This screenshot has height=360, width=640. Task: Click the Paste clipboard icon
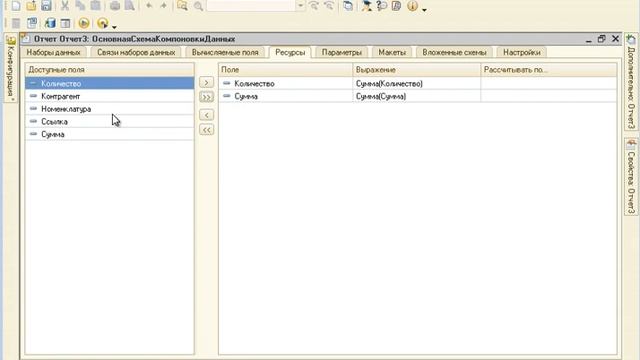tap(95, 6)
